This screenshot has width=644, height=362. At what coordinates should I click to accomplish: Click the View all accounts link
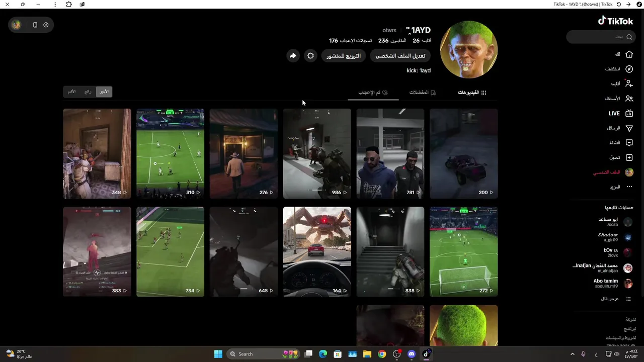pyautogui.click(x=616, y=299)
